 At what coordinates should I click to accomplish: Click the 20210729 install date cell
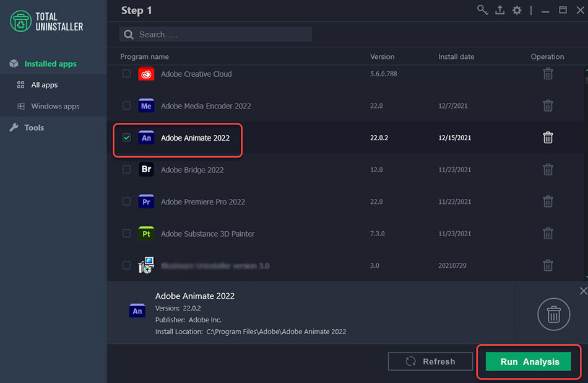pyautogui.click(x=452, y=265)
